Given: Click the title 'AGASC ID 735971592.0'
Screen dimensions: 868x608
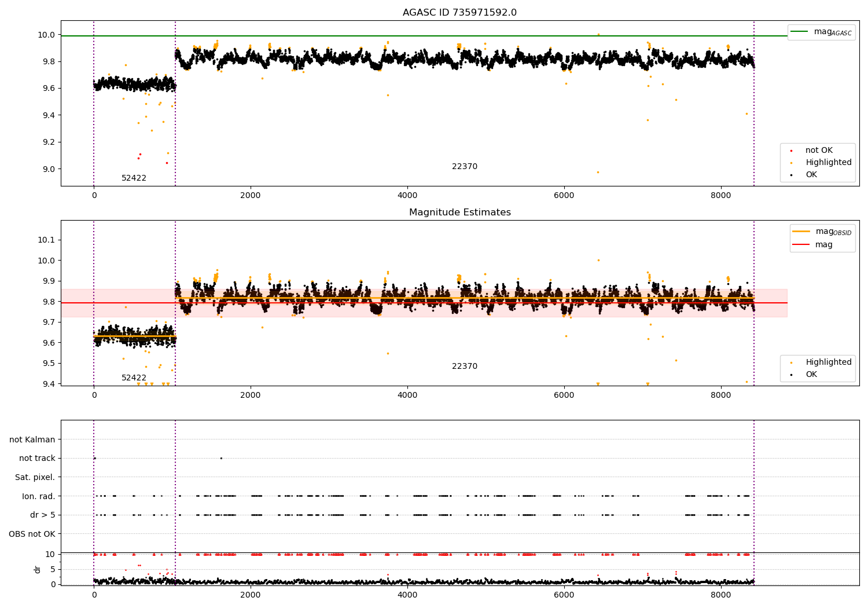Looking at the screenshot, I should [x=459, y=13].
